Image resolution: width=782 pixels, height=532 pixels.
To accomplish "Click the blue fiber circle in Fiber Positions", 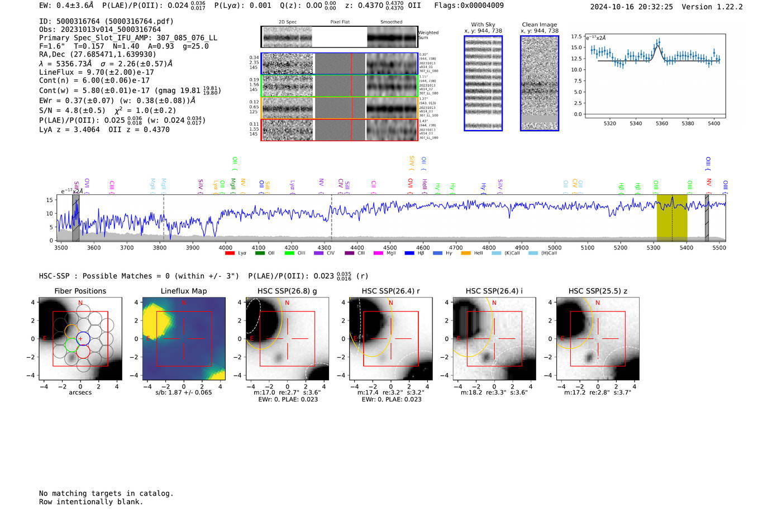I will click(83, 338).
